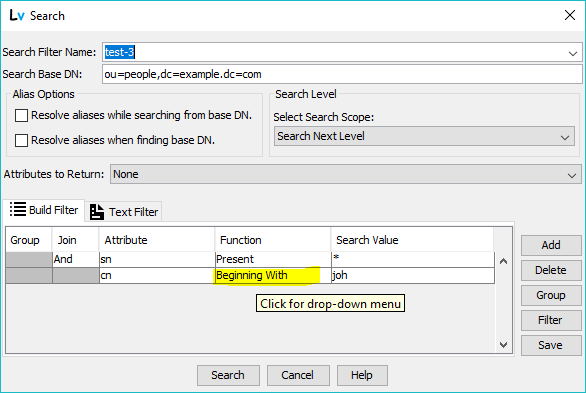Click the Join column header
This screenshot has height=393, width=586.
tap(75, 240)
